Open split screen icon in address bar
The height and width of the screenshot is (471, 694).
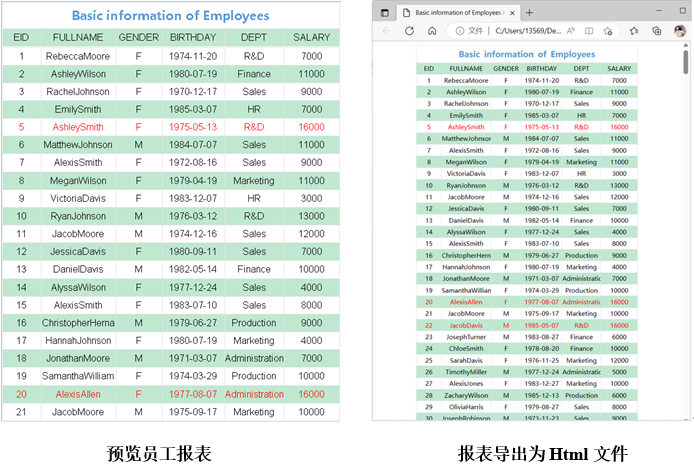tap(589, 31)
